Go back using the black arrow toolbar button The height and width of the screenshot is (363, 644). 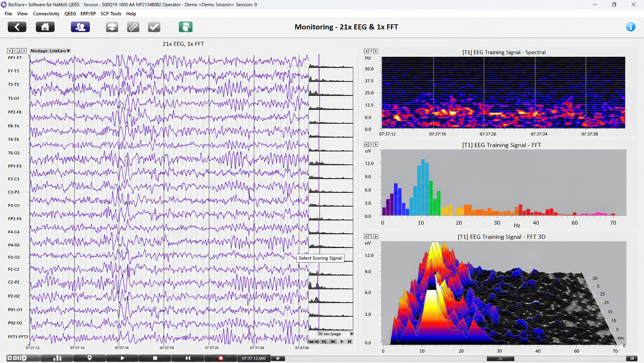coord(17,27)
